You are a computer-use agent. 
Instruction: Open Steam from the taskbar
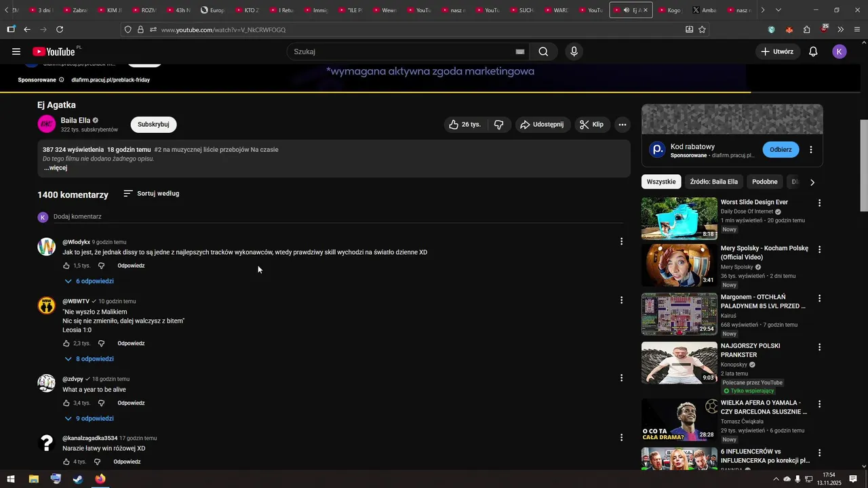(78, 479)
